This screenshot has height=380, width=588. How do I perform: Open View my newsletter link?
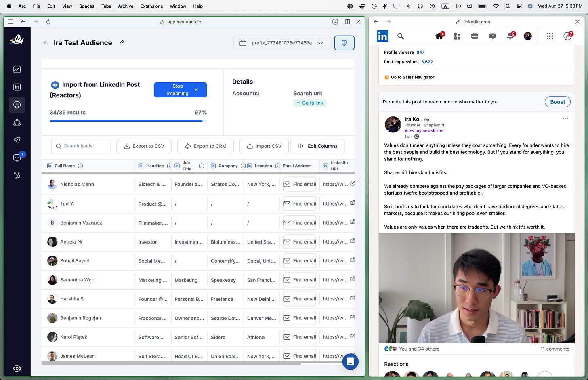[424, 131]
